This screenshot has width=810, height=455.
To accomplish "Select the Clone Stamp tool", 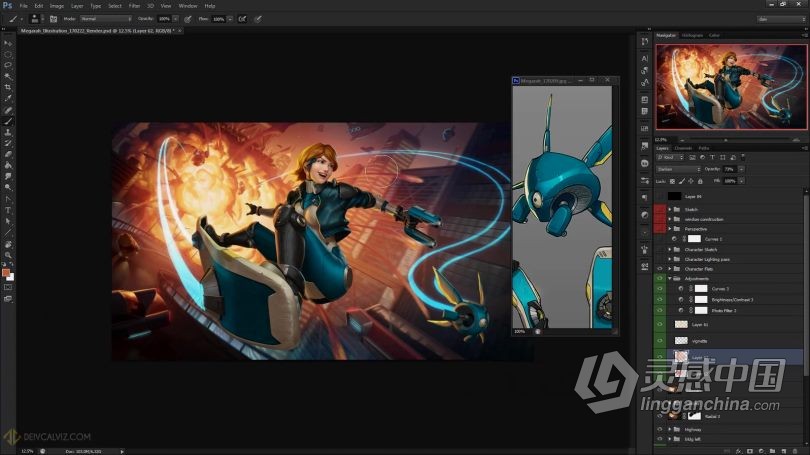I will tap(8, 132).
